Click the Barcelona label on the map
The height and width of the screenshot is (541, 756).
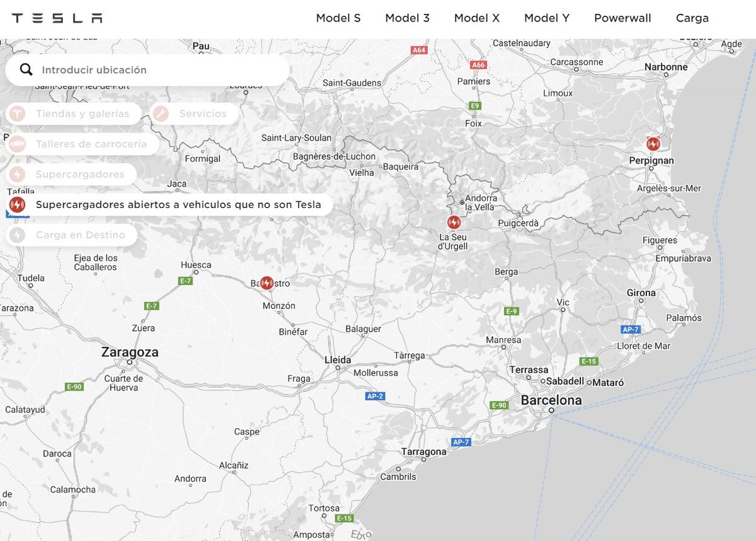click(x=551, y=400)
